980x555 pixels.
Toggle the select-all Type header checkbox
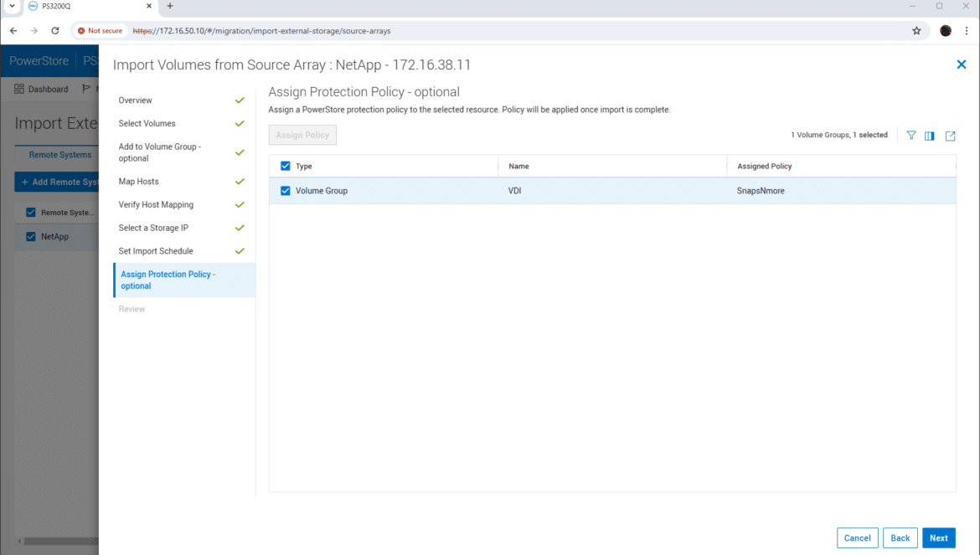(285, 166)
